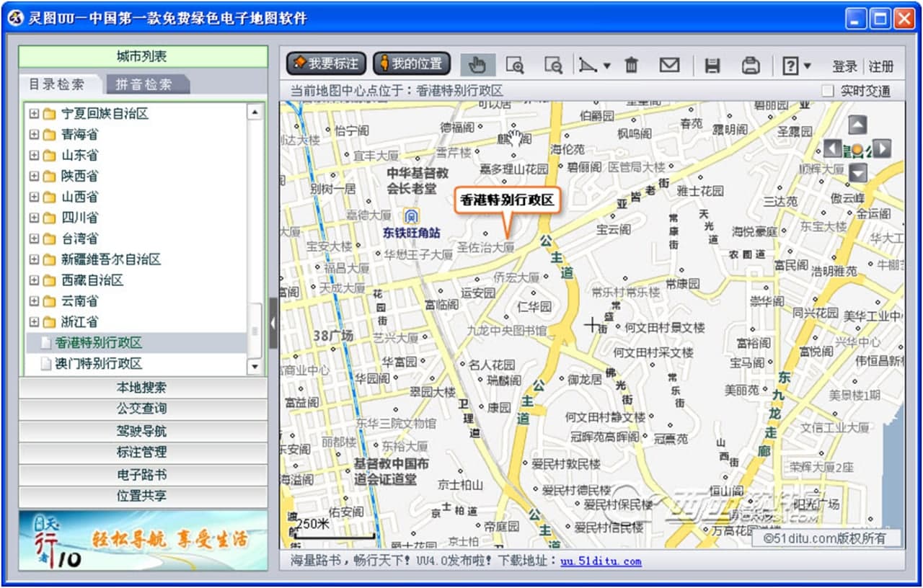Click the trash can clear icon
Image resolution: width=923 pixels, height=588 pixels.
point(632,65)
